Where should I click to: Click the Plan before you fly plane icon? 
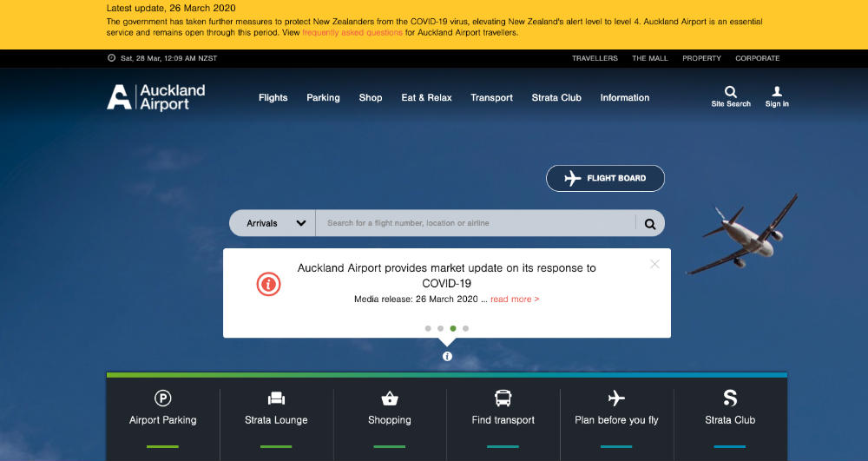pyautogui.click(x=616, y=398)
